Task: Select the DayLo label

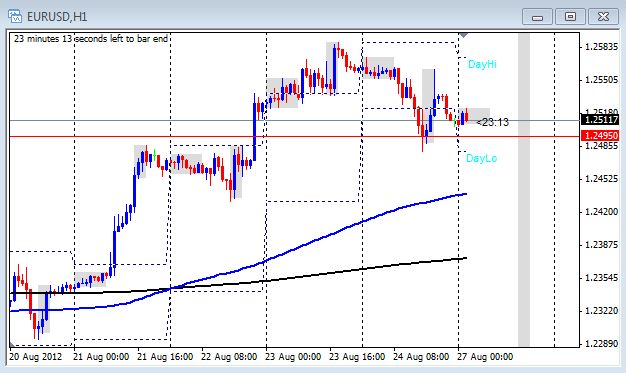Action: point(481,158)
